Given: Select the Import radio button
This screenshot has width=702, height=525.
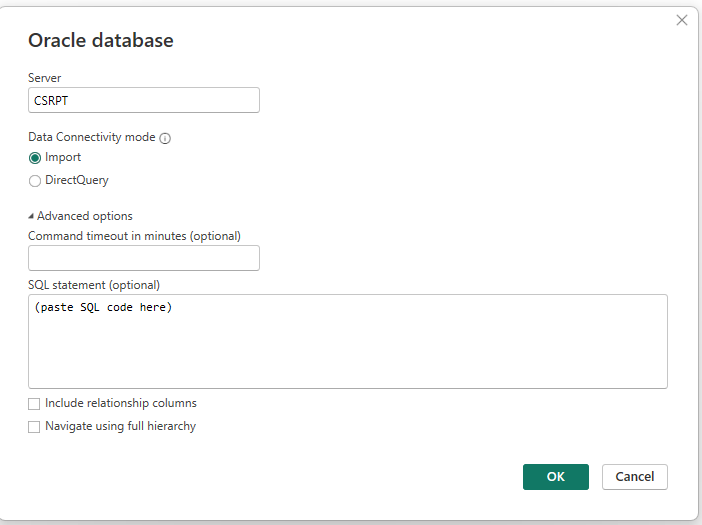Looking at the screenshot, I should [x=35, y=158].
